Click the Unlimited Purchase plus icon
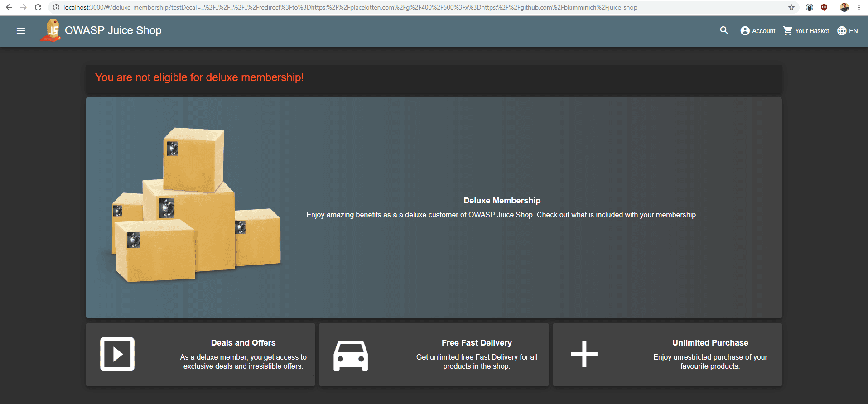The image size is (868, 404). point(584,354)
